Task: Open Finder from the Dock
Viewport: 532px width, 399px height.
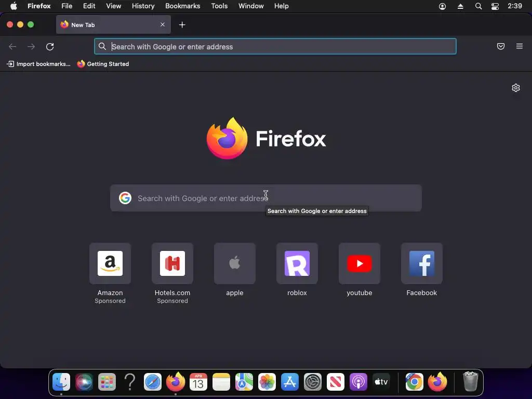Action: pyautogui.click(x=61, y=382)
